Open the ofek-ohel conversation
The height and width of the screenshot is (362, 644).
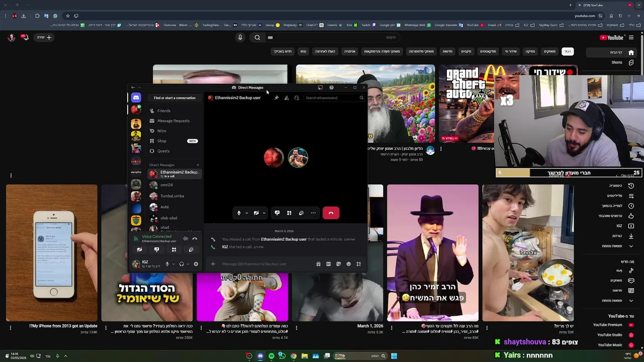pos(174,218)
